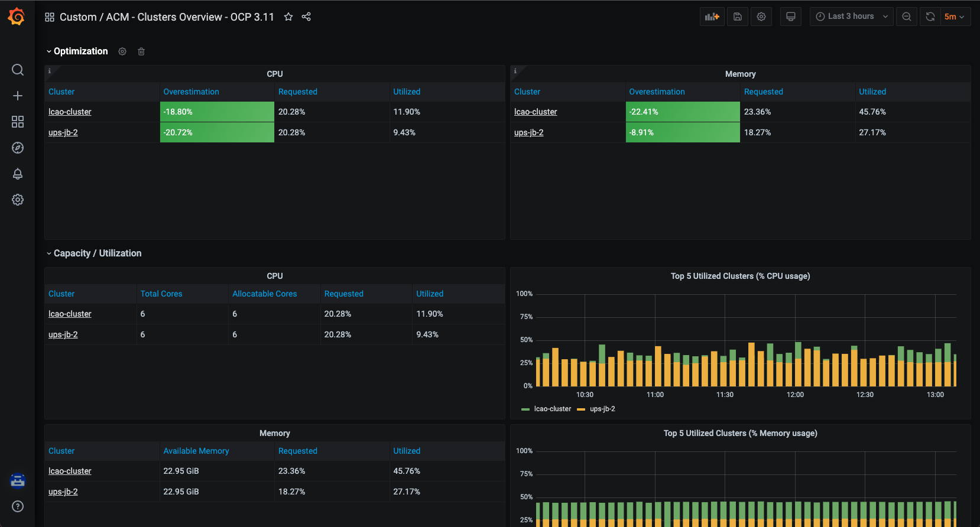This screenshot has height=527, width=980.
Task: Open user avatar in sidebar
Action: click(18, 481)
